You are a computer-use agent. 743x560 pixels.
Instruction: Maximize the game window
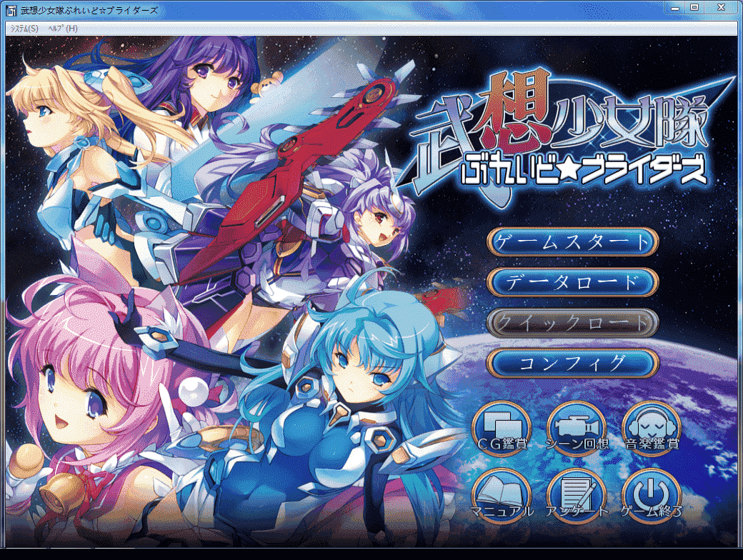pos(694,7)
